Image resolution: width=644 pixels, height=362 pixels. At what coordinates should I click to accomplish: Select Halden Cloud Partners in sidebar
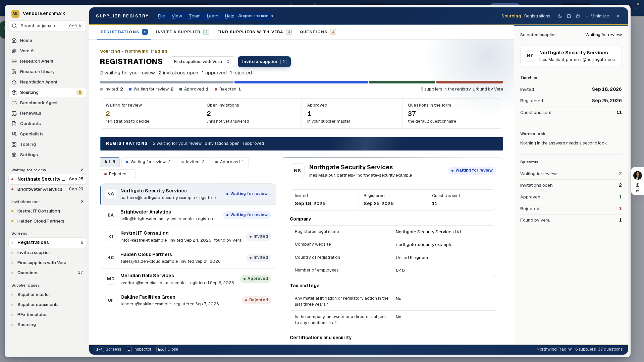[x=47, y=221]
